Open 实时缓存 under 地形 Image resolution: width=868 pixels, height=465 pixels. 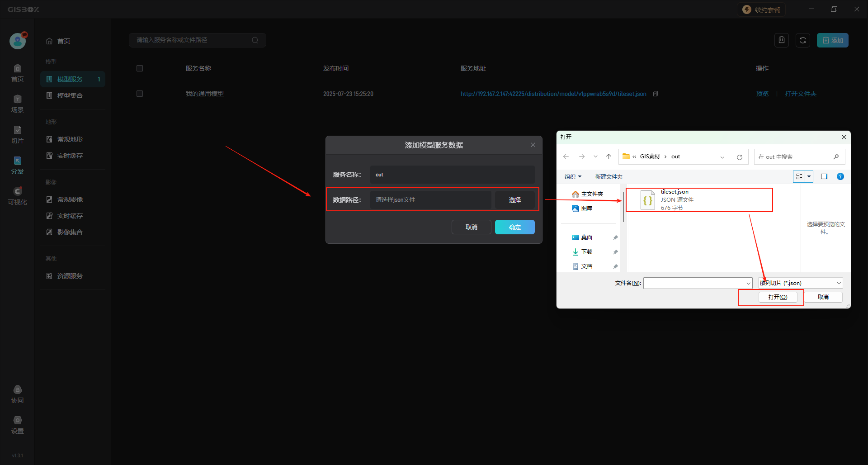tap(72, 156)
